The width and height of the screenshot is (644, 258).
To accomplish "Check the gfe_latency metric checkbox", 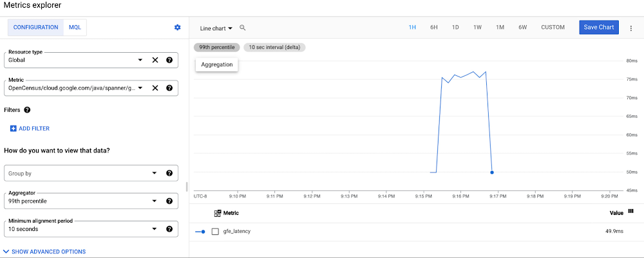I will point(215,231).
